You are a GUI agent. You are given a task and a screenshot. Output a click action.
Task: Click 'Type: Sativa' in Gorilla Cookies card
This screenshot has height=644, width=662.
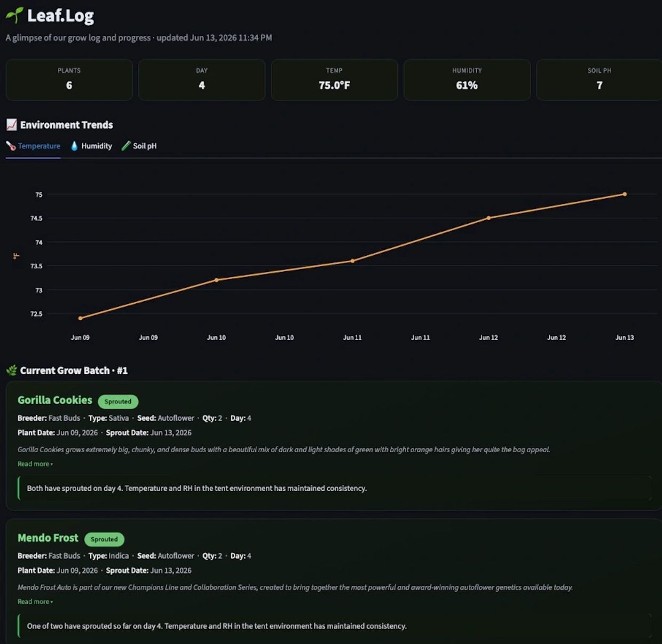tap(108, 418)
